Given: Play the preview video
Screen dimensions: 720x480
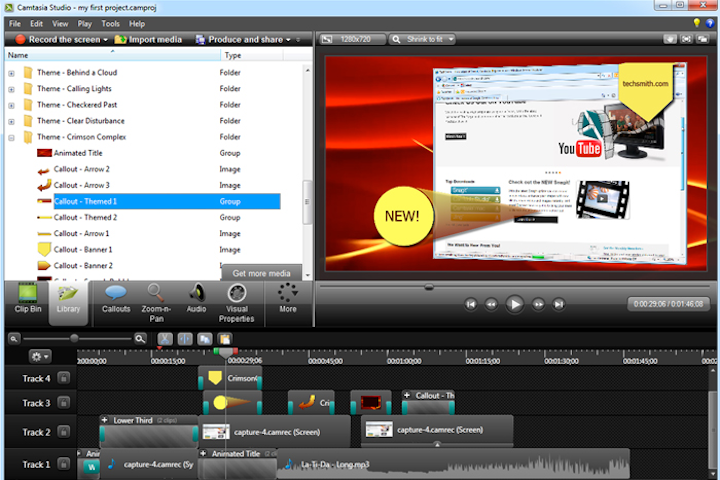Looking at the screenshot, I should pos(515,304).
